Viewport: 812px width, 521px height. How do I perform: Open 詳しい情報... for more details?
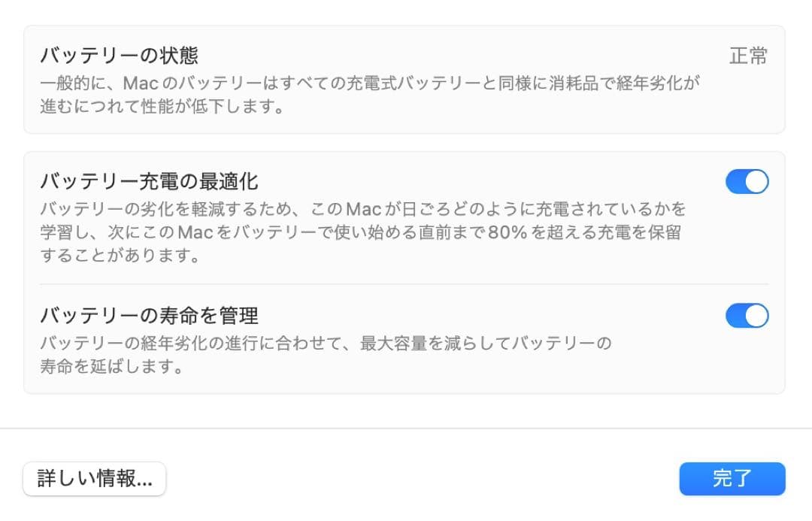click(94, 479)
